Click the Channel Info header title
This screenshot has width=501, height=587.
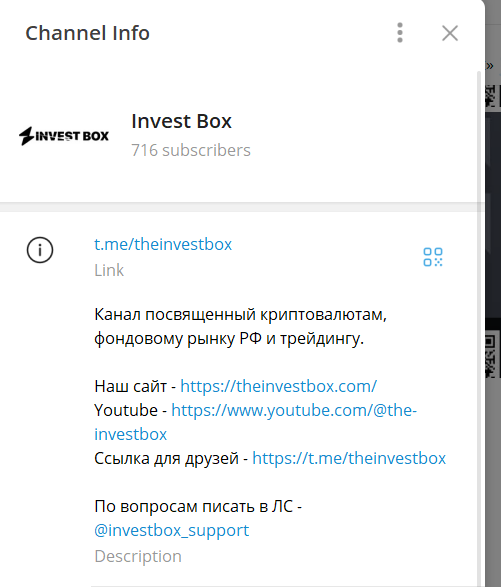coord(87,33)
